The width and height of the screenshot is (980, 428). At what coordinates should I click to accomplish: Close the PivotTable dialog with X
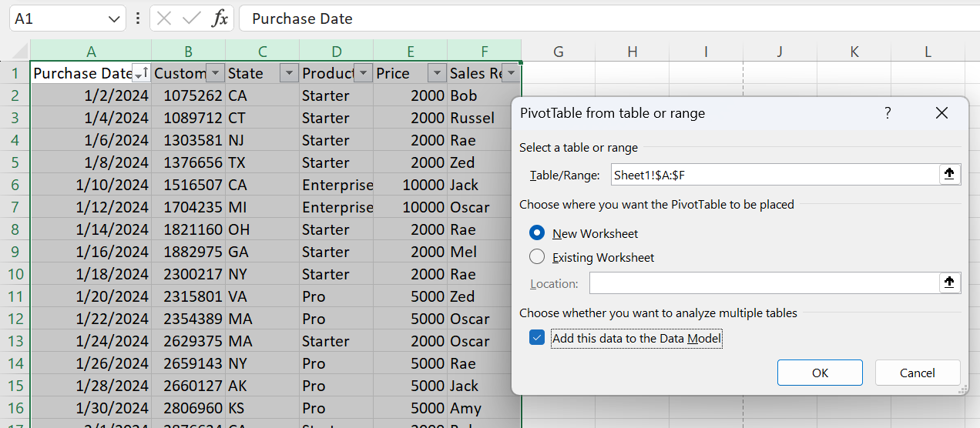click(941, 113)
